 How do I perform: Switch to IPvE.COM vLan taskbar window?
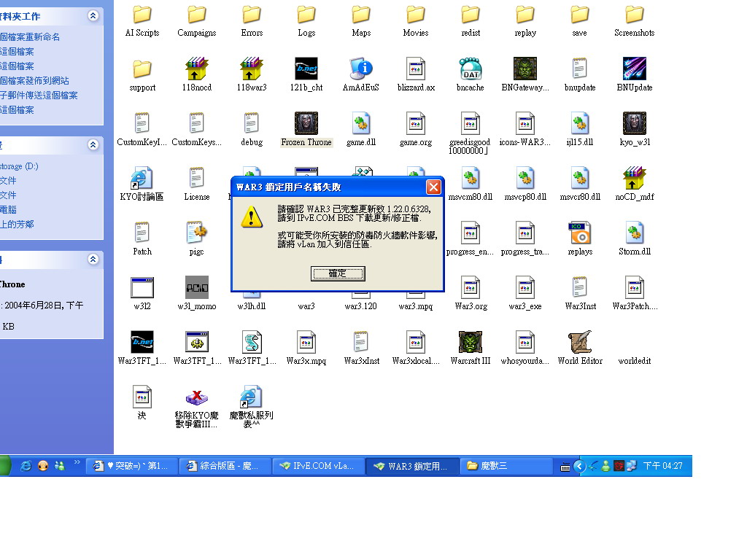click(x=319, y=466)
